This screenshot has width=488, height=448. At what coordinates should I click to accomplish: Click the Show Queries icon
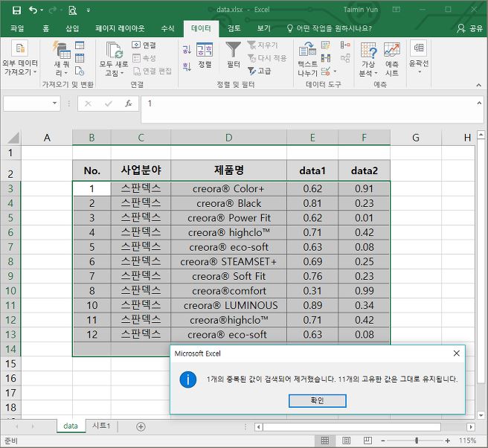pos(80,45)
